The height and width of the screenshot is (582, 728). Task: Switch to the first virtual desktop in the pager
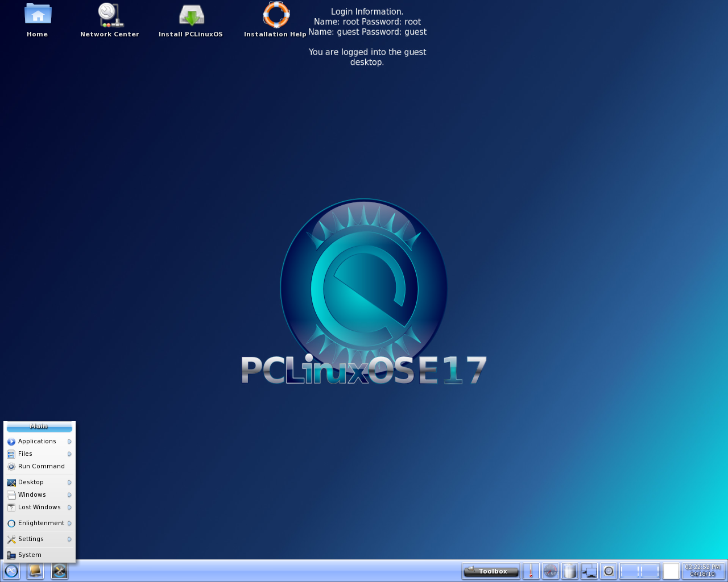pyautogui.click(x=630, y=571)
